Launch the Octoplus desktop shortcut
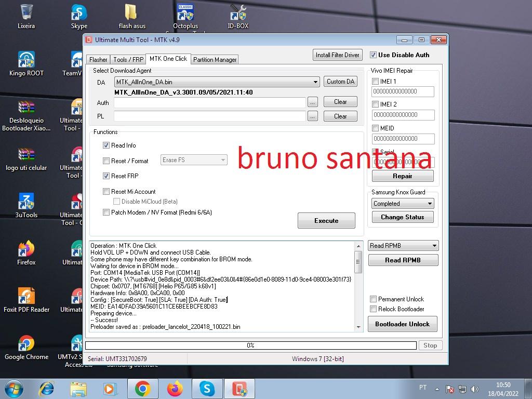The width and height of the screenshot is (532, 399). [x=185, y=16]
